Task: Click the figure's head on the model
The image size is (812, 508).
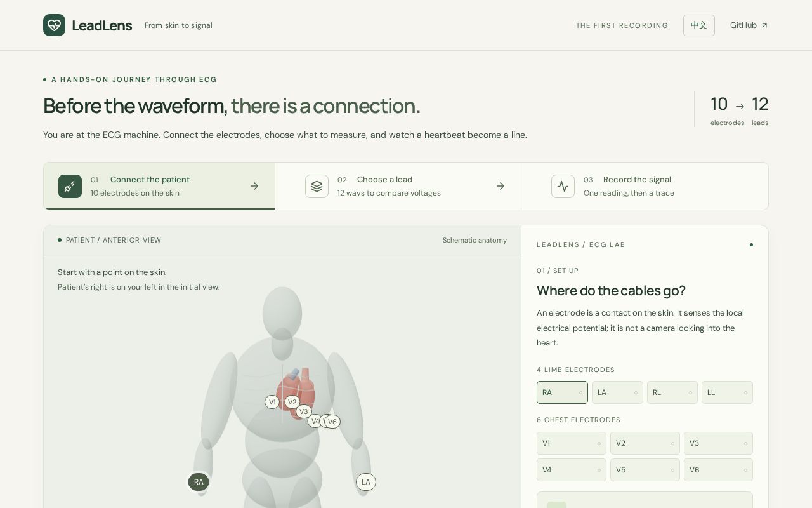Action: point(282,314)
